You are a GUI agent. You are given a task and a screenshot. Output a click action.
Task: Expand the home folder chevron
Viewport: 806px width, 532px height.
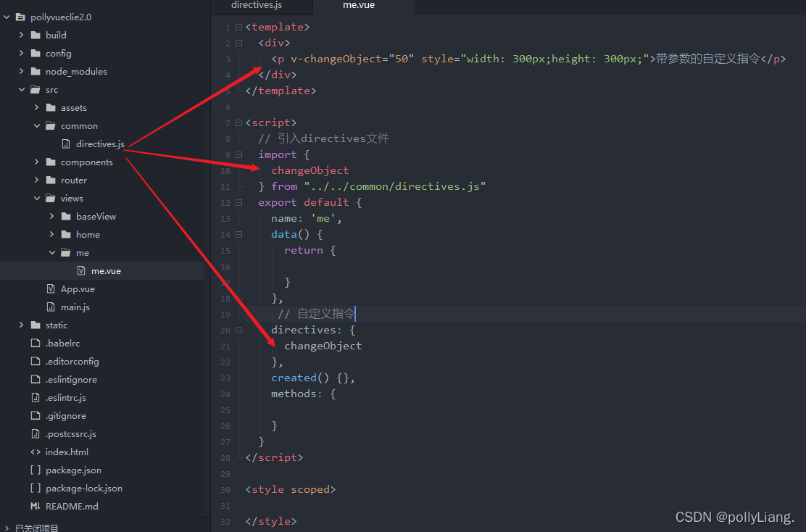point(51,234)
